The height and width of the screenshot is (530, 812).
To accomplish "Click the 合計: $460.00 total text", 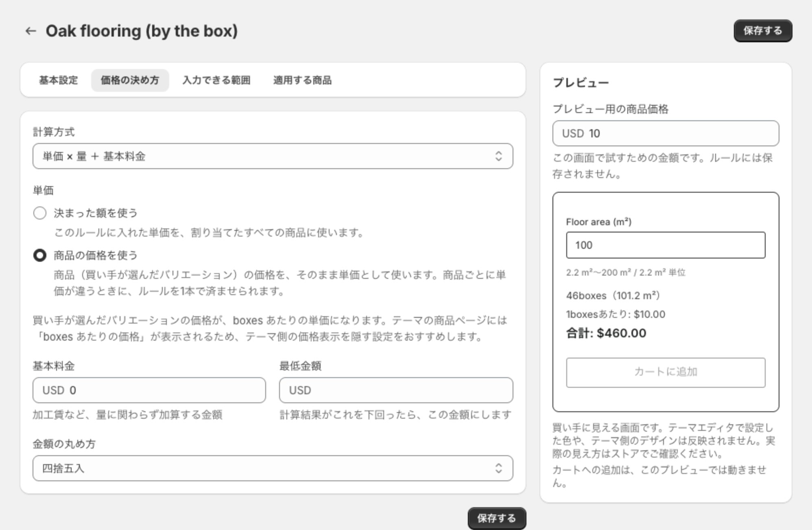I will pyautogui.click(x=606, y=333).
